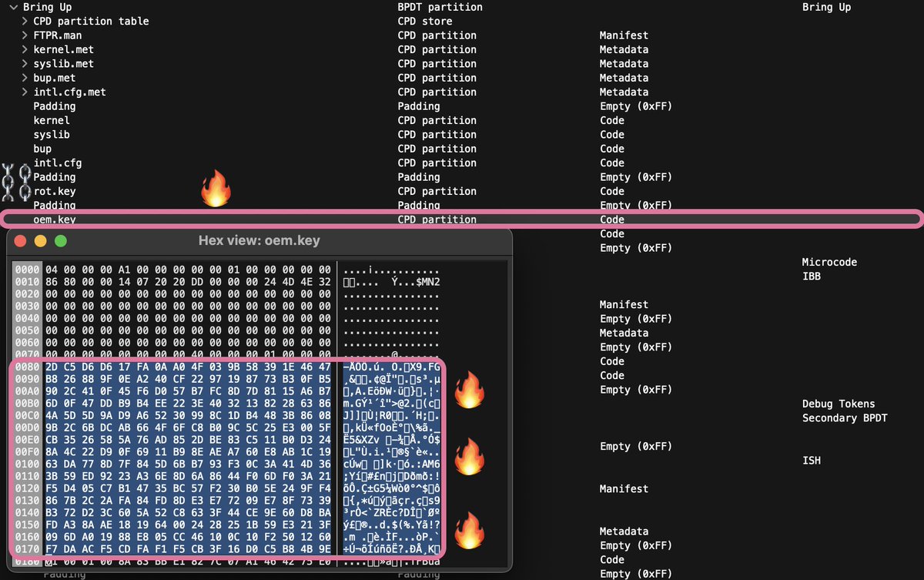Select the oem.key entry
924x580 pixels.
tap(55, 220)
